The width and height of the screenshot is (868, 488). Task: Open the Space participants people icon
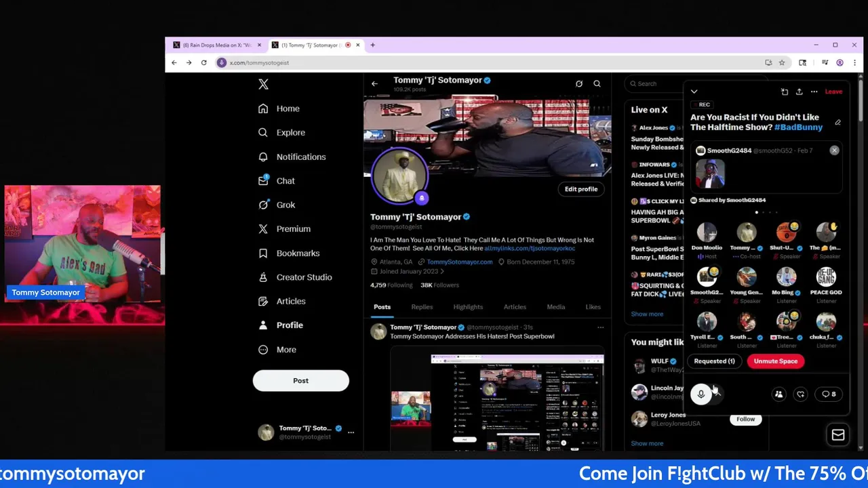click(778, 394)
